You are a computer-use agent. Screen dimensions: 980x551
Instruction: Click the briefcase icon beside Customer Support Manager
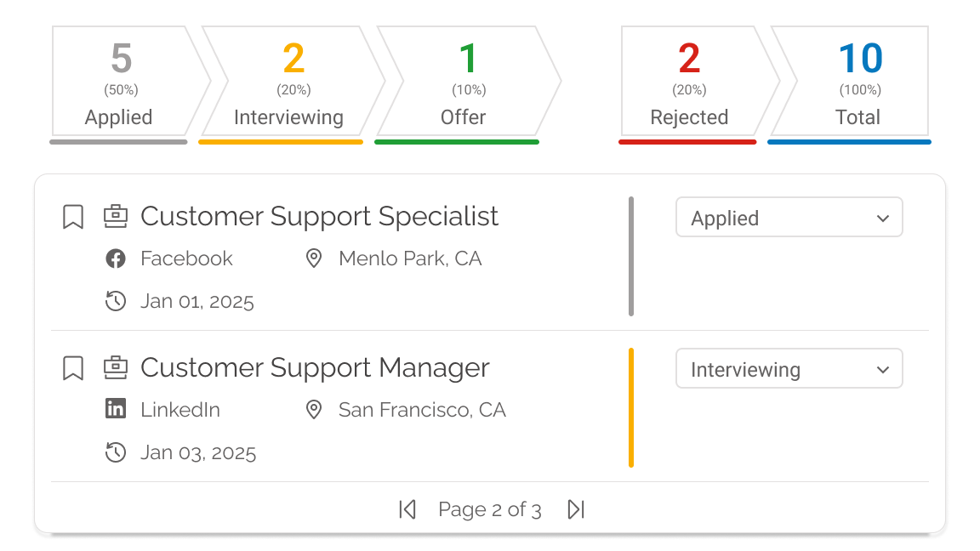coord(116,367)
